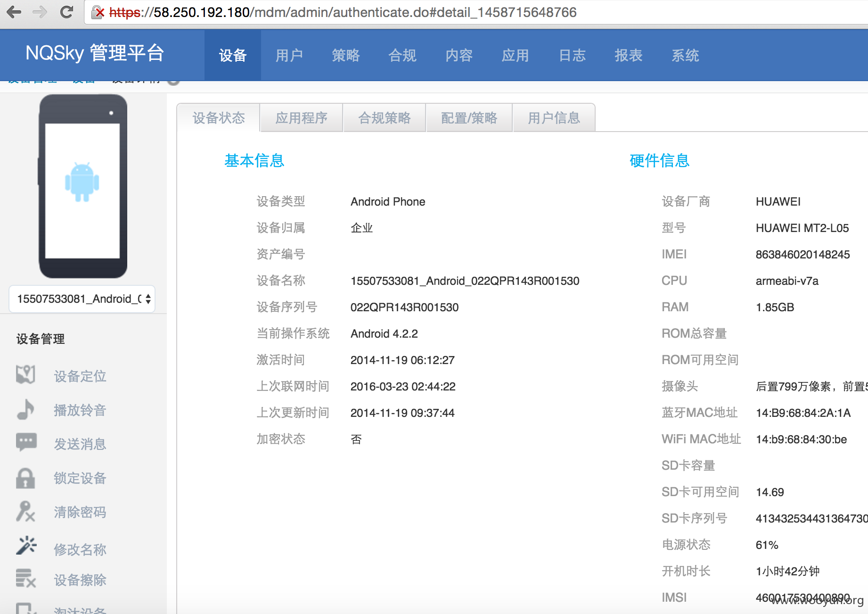868x614 pixels.
Task: Open the 合规 top menu
Action: point(402,55)
